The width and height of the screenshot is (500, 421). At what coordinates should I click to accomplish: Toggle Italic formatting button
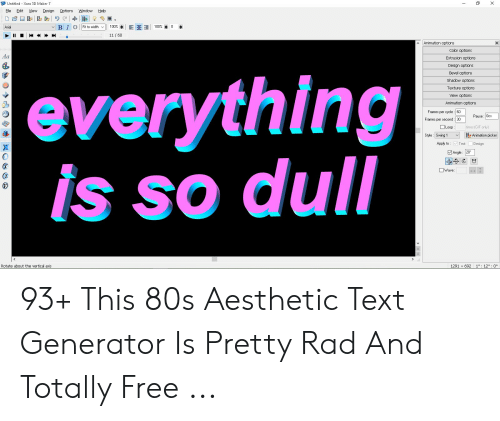pos(67,27)
